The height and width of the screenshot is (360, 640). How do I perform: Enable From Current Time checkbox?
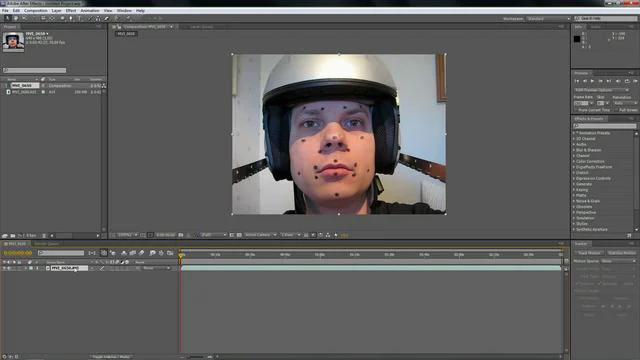[576, 110]
